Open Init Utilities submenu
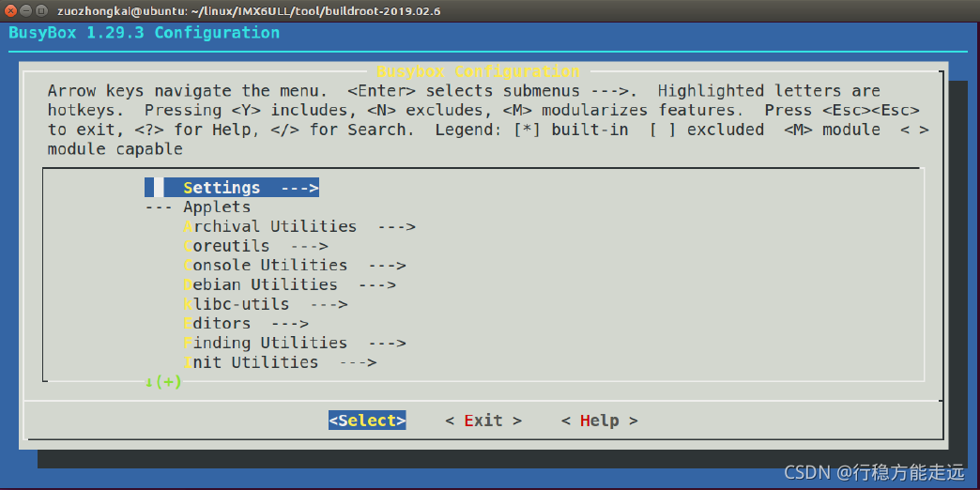 pos(280,362)
